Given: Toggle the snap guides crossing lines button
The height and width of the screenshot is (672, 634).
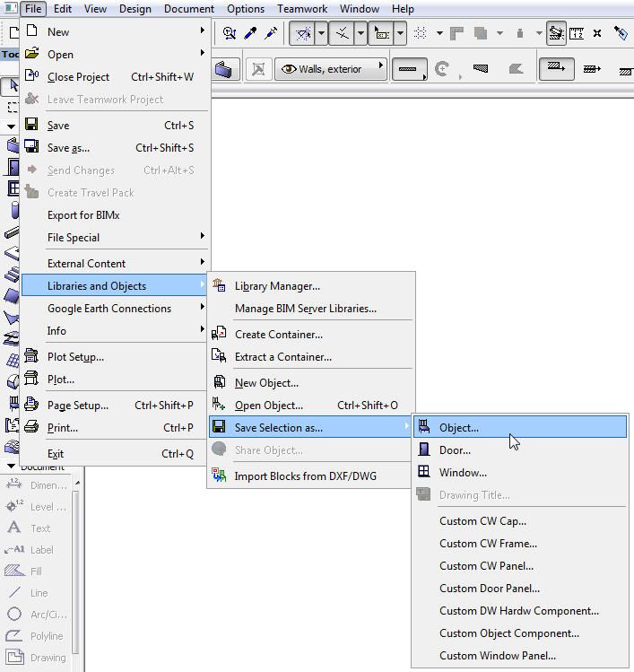Looking at the screenshot, I should tap(342, 33).
